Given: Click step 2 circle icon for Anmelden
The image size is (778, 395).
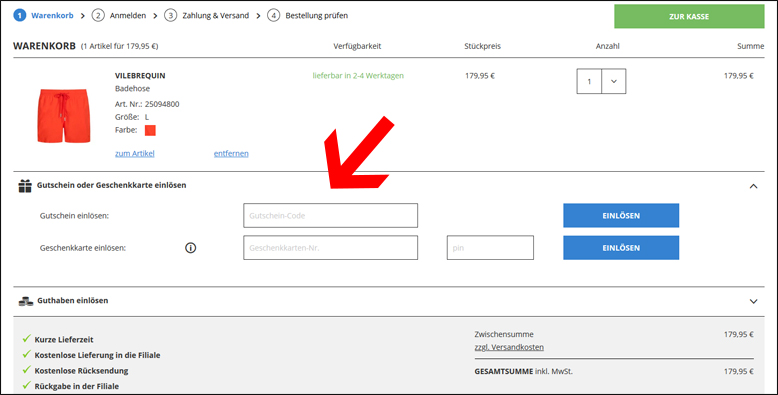Looking at the screenshot, I should [x=98, y=15].
